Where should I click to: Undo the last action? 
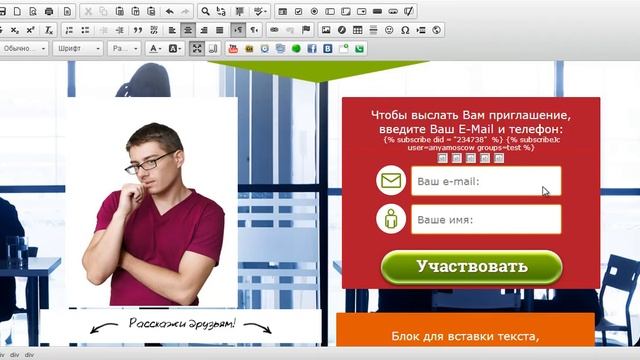click(x=169, y=11)
